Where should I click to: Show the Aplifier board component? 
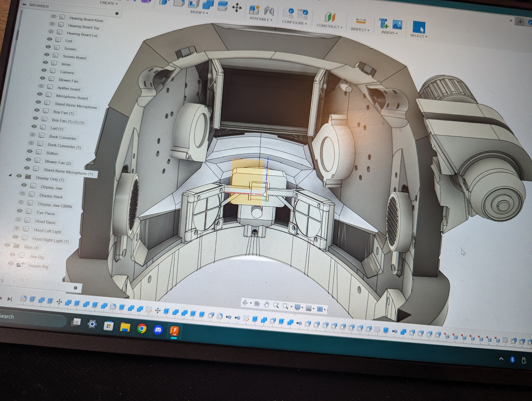click(41, 86)
